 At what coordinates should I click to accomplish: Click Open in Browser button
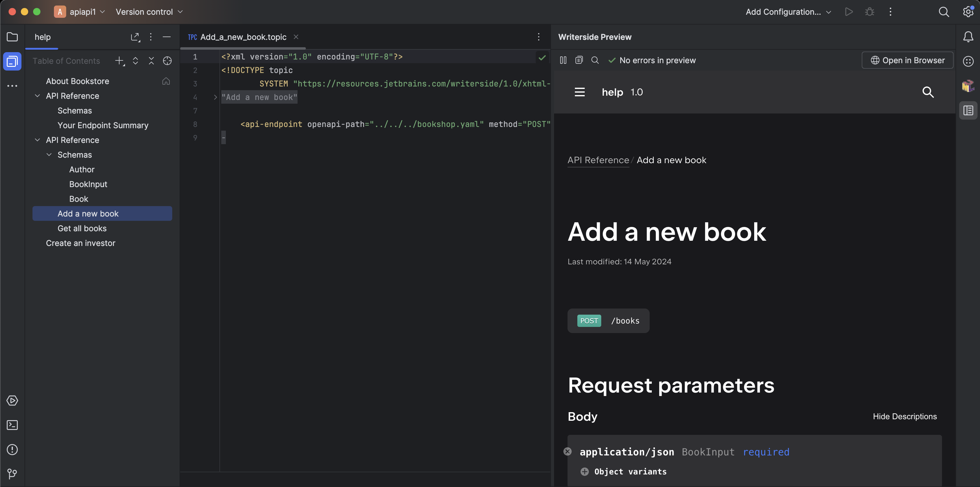907,60
